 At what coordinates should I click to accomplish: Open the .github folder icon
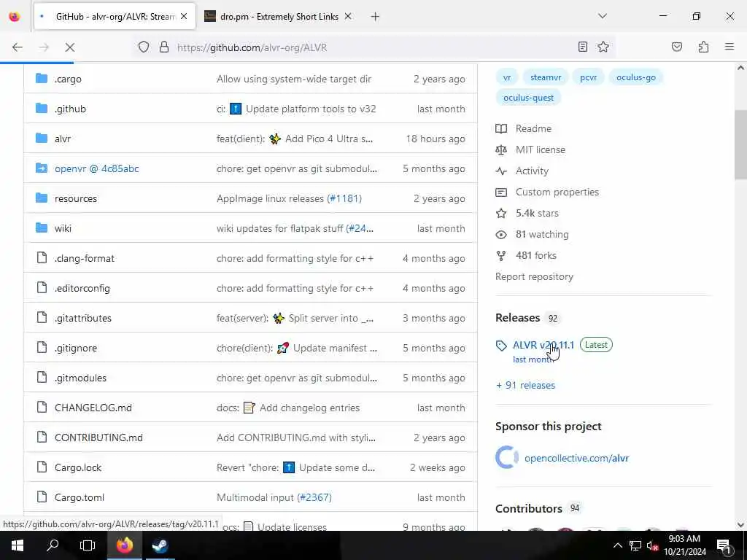42,109
